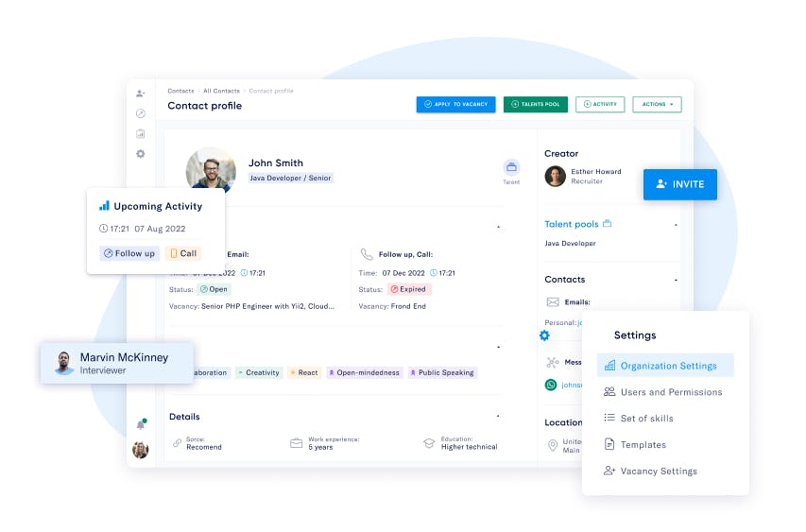Click the Talent briefcase icon
Image resolution: width=806 pixels, height=532 pixels.
click(511, 167)
